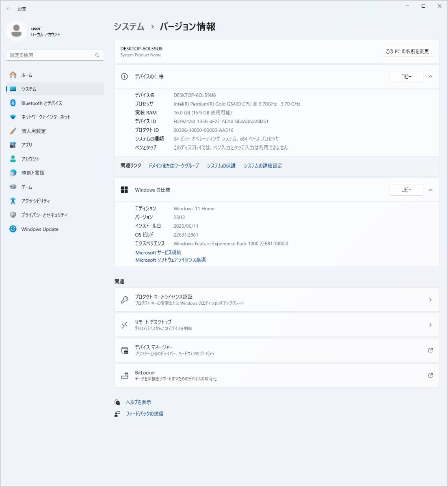Click フィードバックの送信 link

click(145, 414)
